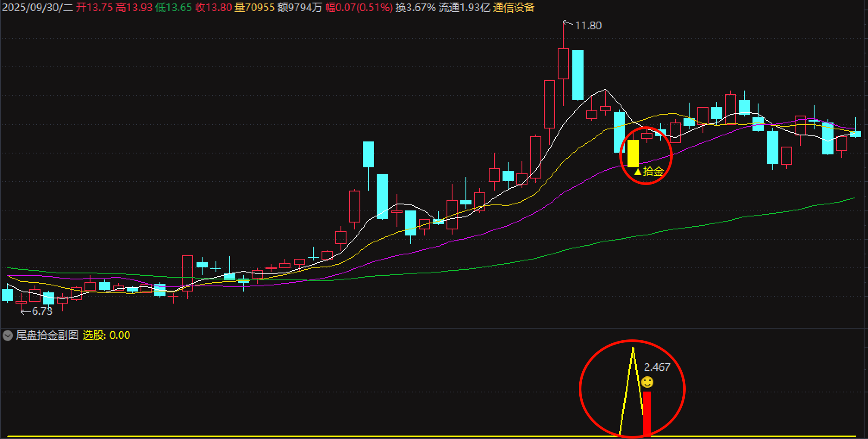
Task: Click the 量70955 volume value
Action: click(x=254, y=8)
